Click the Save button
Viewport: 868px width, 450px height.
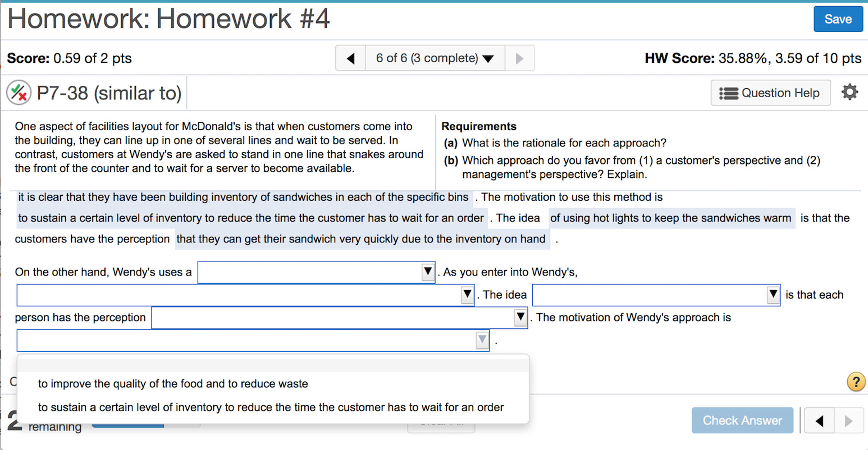coord(837,19)
